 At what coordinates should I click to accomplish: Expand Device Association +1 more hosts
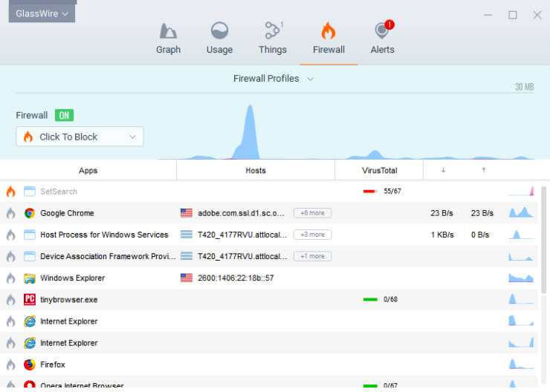(x=312, y=256)
